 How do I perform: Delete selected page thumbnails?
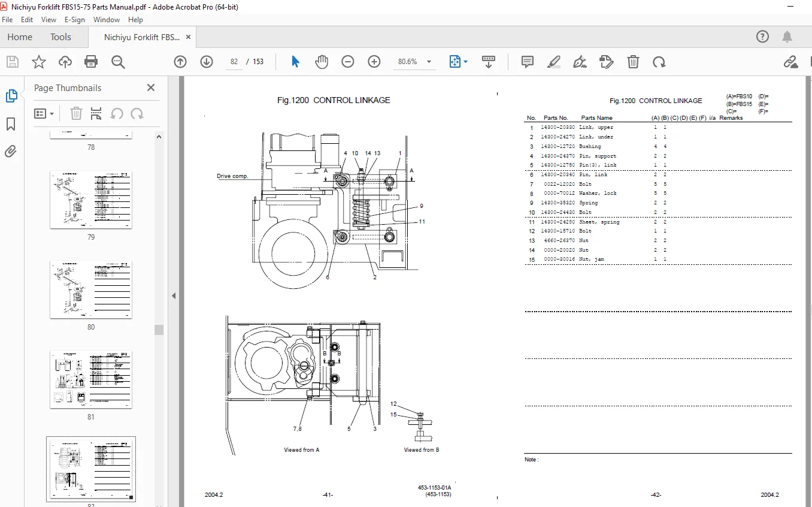coord(76,113)
